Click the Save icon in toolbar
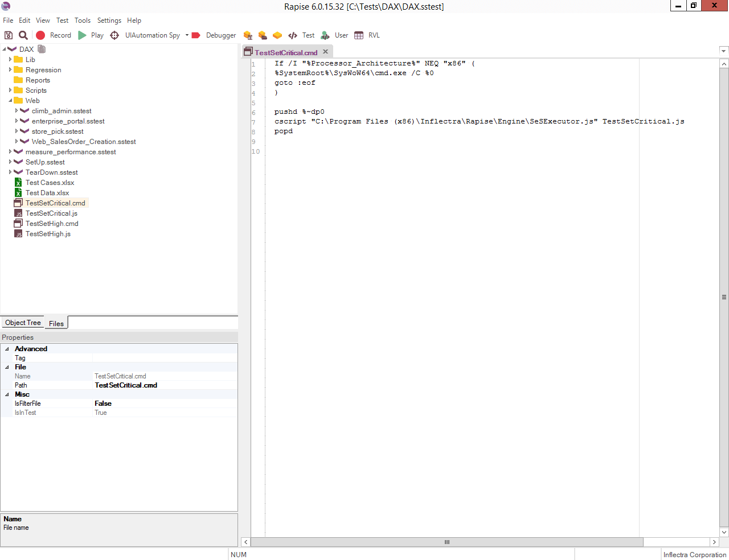 tap(9, 35)
